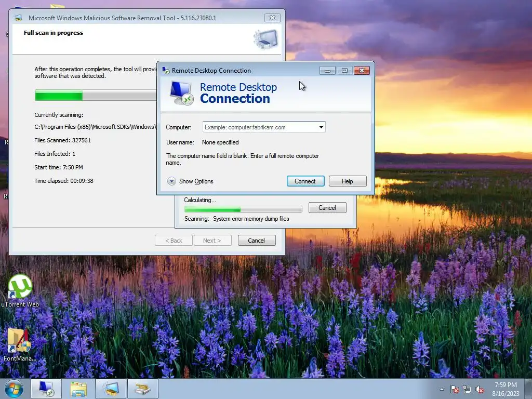Click the full scan progress bar
This screenshot has height=399, width=532.
(96, 96)
